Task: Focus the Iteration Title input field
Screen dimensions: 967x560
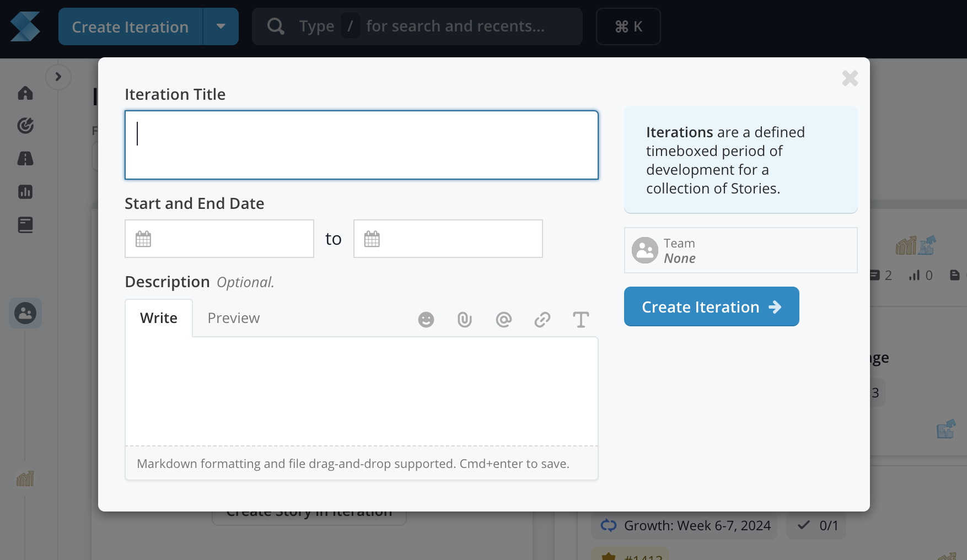Action: 362,145
